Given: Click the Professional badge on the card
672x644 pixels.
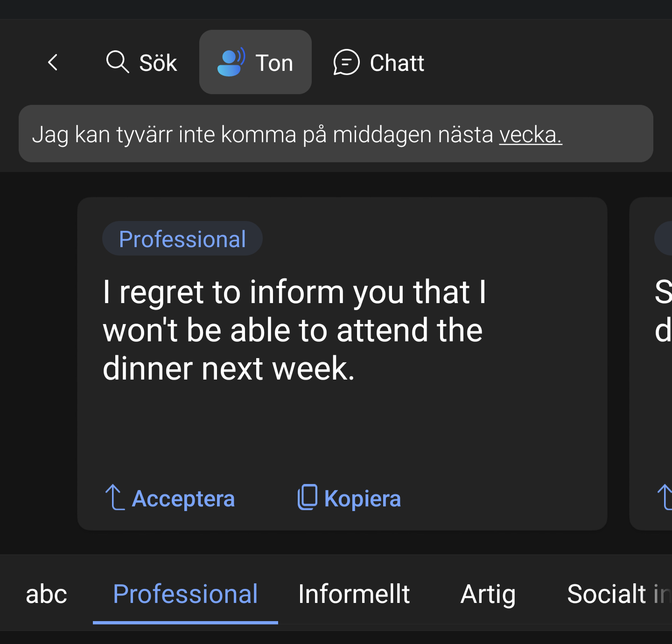Looking at the screenshot, I should click(182, 239).
